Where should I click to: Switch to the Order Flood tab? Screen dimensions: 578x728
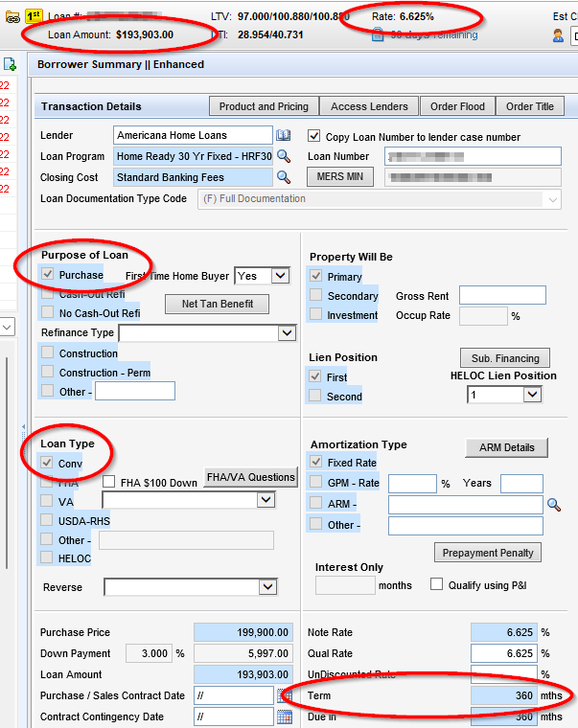(x=457, y=106)
